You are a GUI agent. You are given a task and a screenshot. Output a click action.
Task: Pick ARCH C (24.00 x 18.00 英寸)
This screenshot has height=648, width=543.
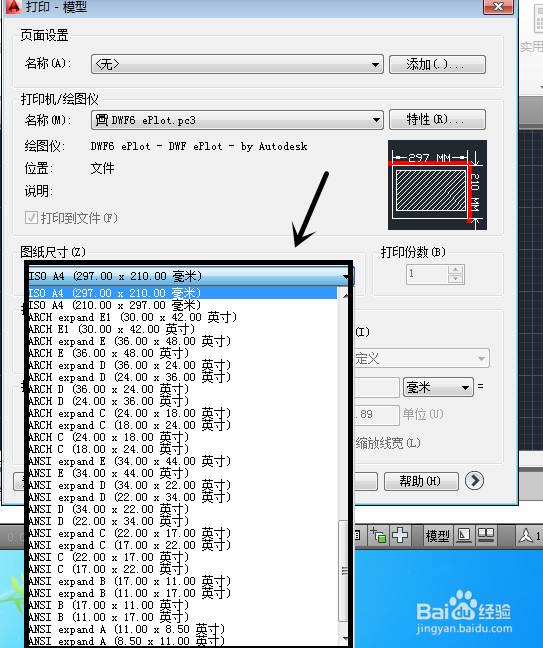point(183,437)
